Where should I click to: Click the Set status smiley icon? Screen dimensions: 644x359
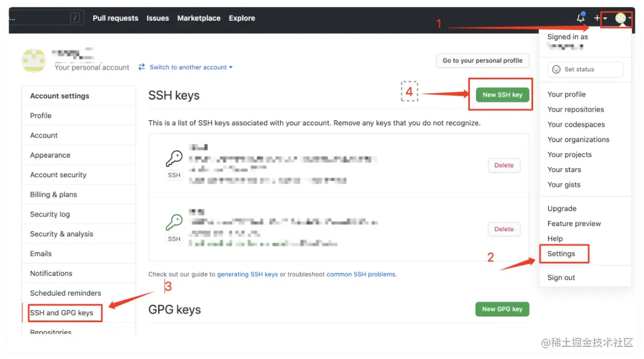pyautogui.click(x=556, y=70)
